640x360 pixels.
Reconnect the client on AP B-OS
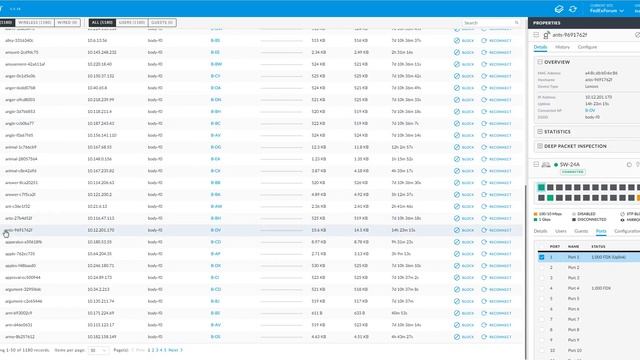[x=496, y=337]
